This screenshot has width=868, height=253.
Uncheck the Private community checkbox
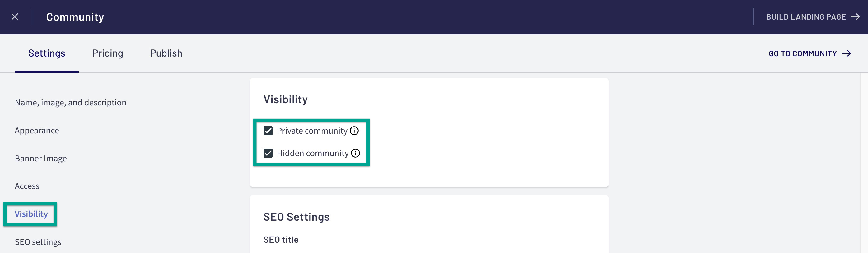[x=268, y=131]
